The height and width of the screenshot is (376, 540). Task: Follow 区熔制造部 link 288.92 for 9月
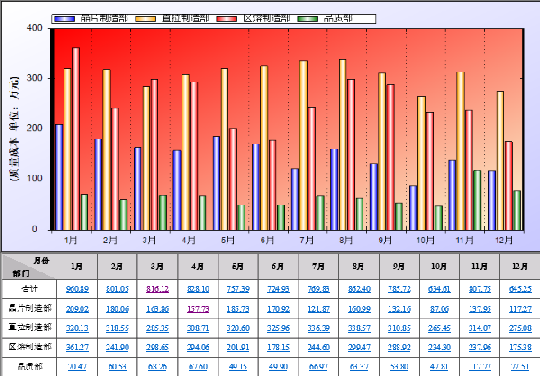click(x=399, y=347)
